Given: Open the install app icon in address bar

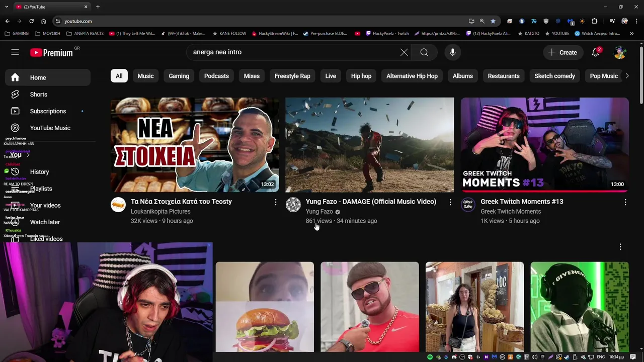Looking at the screenshot, I should coord(471,21).
